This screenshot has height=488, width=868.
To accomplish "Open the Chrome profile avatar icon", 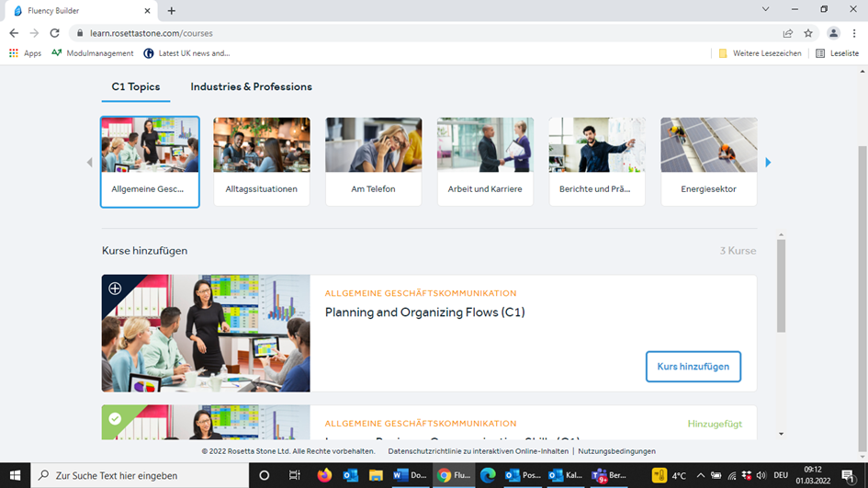I will coord(833,33).
